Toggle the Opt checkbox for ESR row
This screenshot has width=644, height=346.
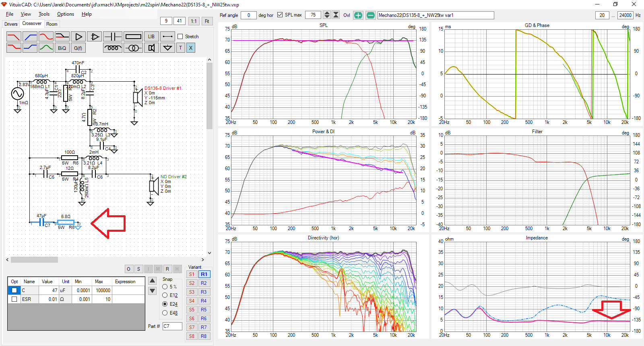click(14, 299)
